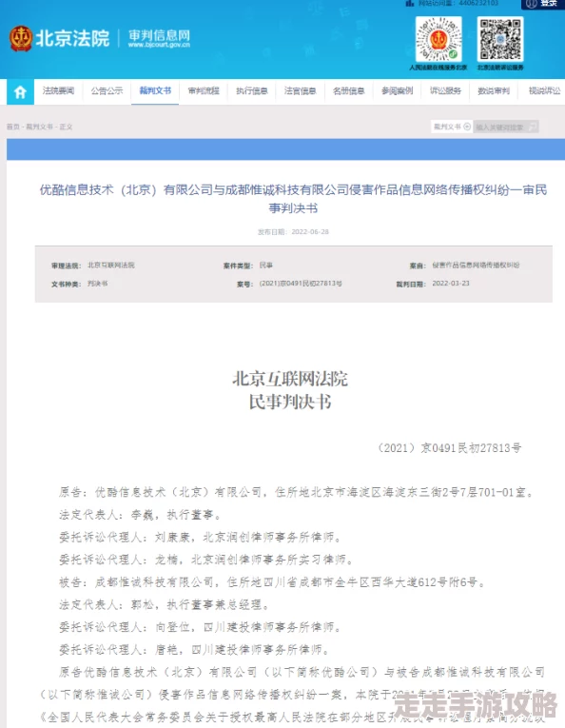Open the 公告公示 tab

(107, 90)
